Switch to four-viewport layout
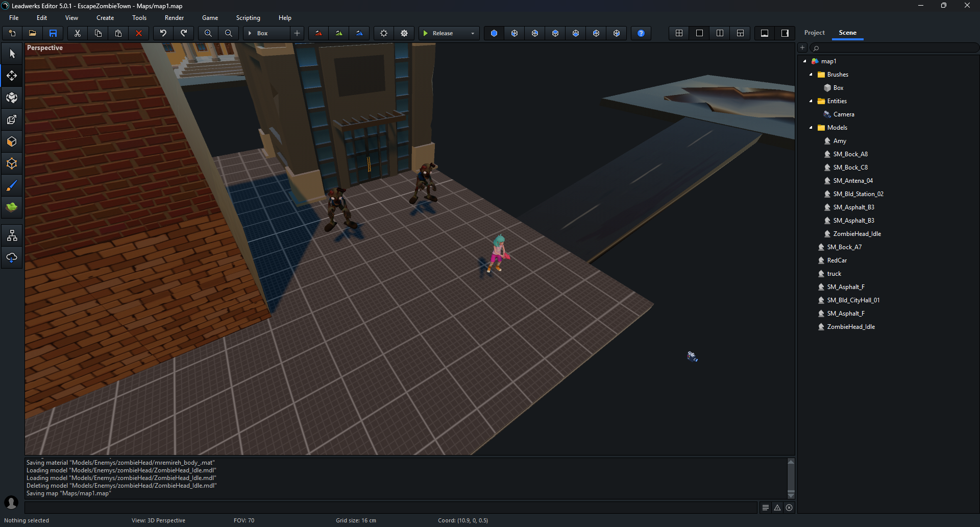The height and width of the screenshot is (527, 980). click(679, 33)
